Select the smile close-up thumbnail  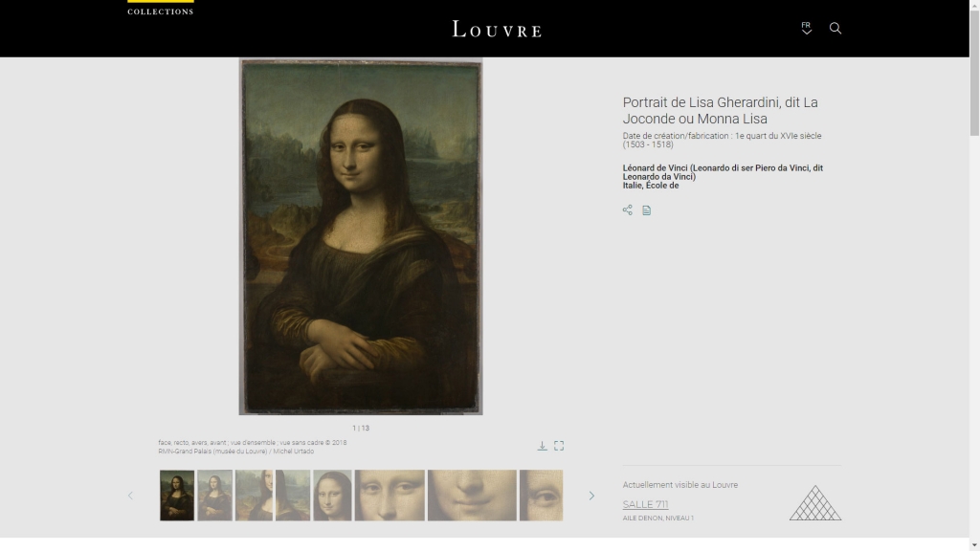(x=472, y=496)
